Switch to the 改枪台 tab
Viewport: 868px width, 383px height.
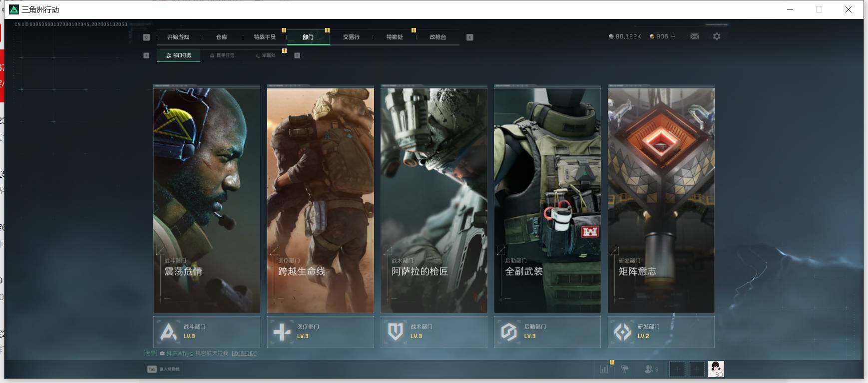438,37
